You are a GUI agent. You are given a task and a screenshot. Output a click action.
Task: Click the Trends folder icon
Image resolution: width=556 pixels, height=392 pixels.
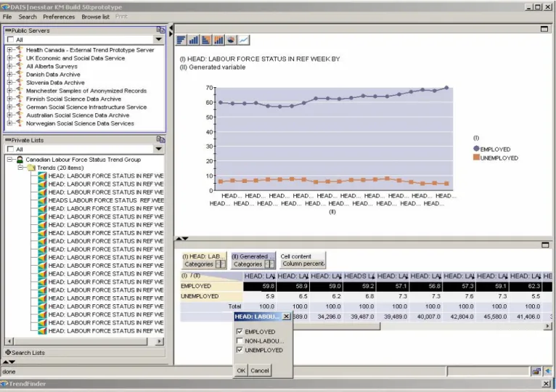(31, 168)
